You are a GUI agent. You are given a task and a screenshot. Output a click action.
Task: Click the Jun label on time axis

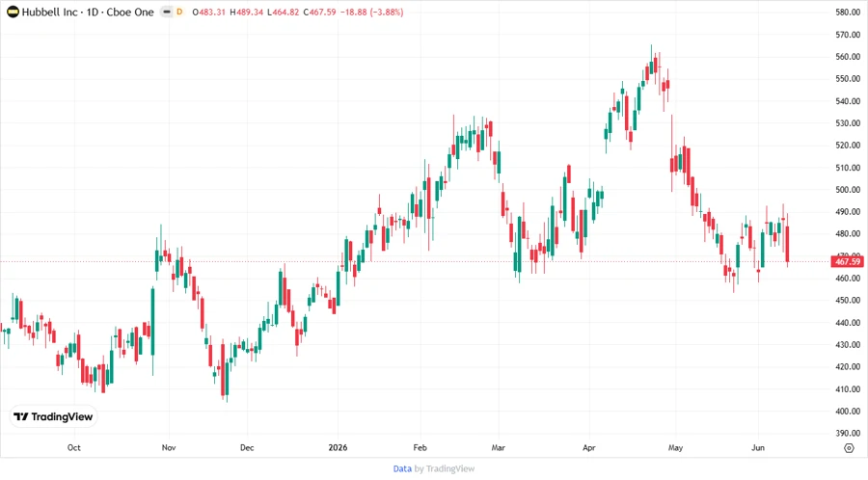coord(758,447)
